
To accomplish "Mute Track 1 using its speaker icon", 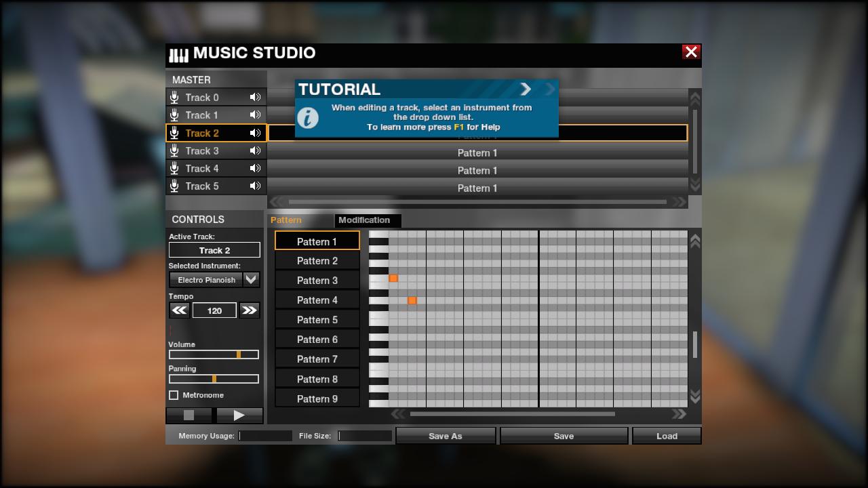I will tap(255, 115).
